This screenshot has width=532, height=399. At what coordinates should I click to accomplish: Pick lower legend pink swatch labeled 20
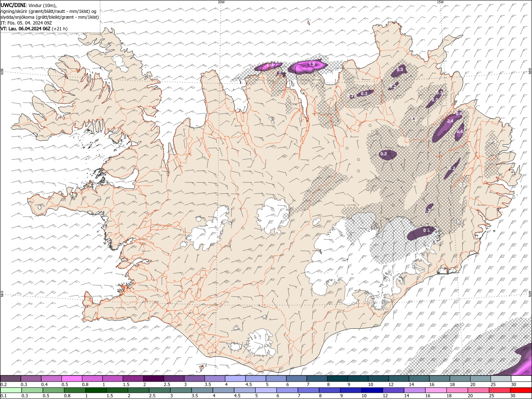478,390
